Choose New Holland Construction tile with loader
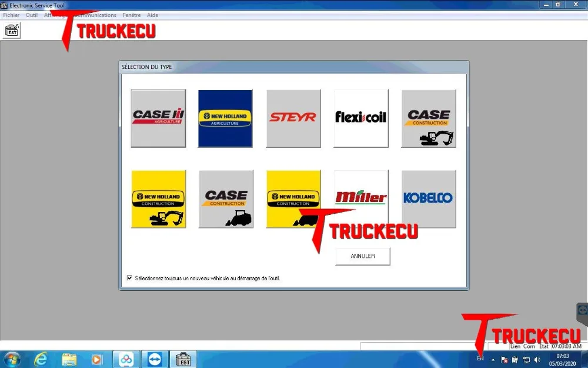 pos(293,199)
